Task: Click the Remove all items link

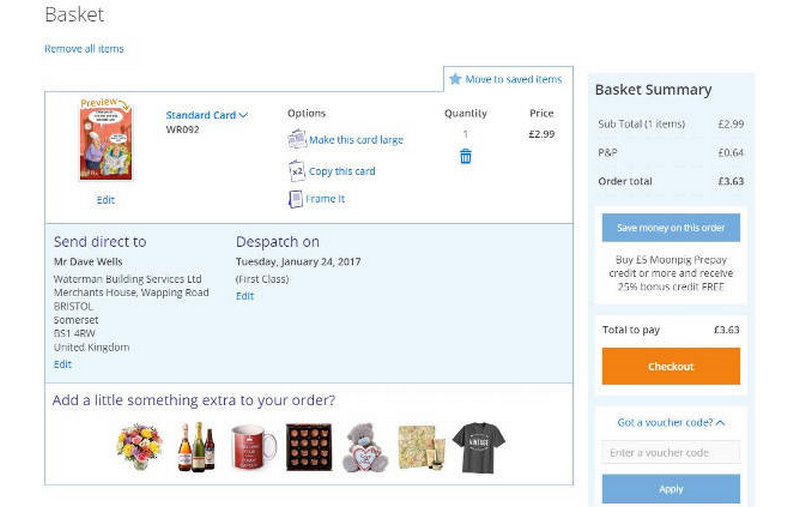Action: (84, 48)
